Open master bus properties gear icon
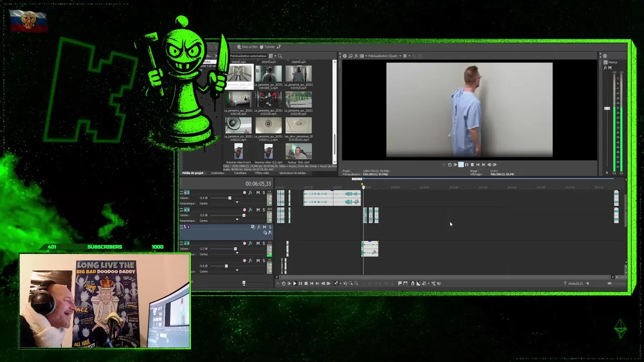Screen dimensions: 644x362 [605, 56]
